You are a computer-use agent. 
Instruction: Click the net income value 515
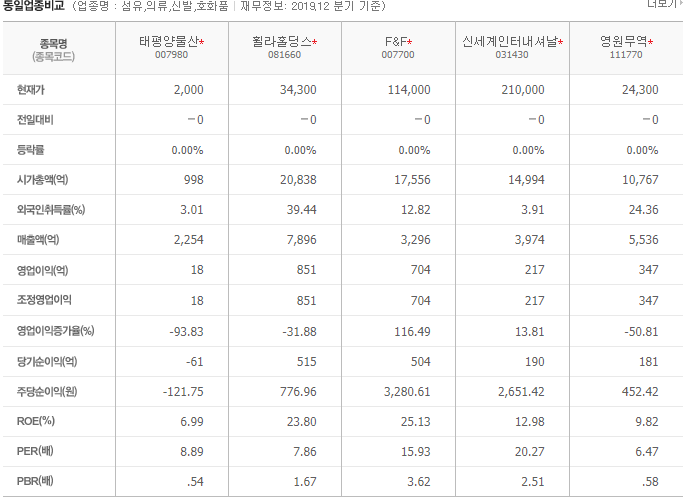click(307, 362)
